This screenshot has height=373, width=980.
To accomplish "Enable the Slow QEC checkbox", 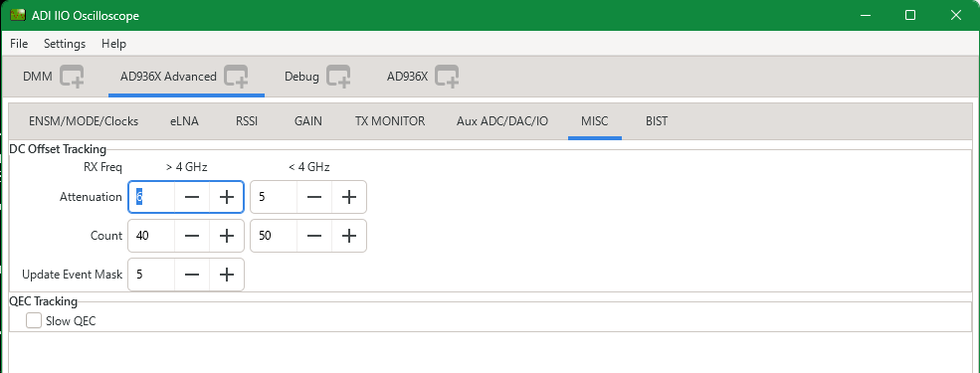I will point(34,321).
